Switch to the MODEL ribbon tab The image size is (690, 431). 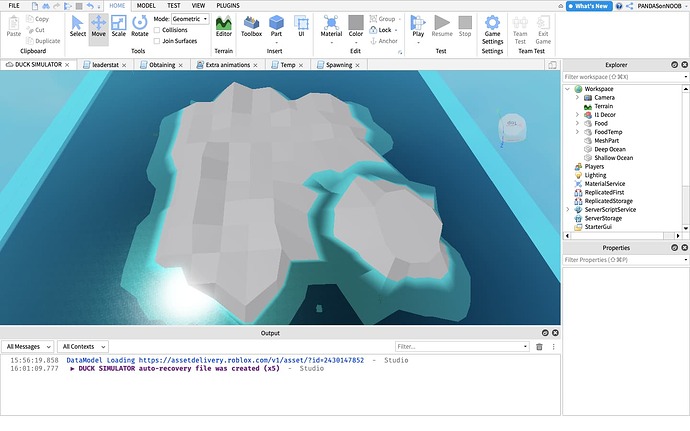(x=146, y=6)
